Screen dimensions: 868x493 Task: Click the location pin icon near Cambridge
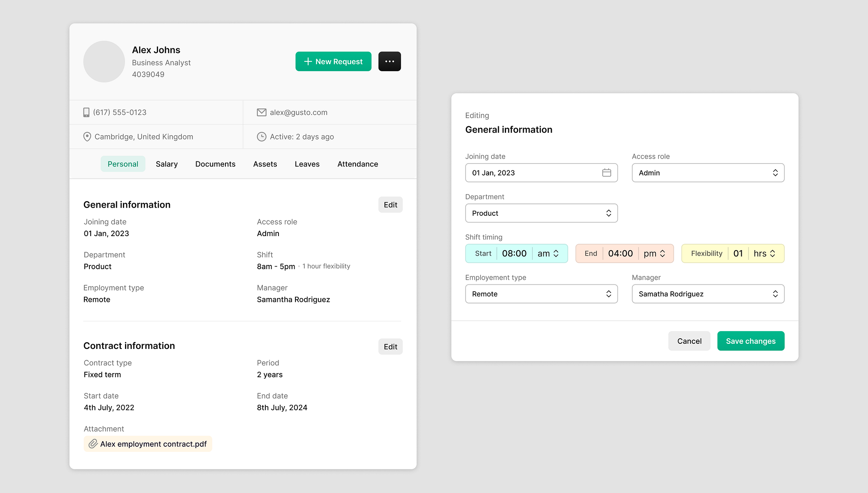[87, 136]
